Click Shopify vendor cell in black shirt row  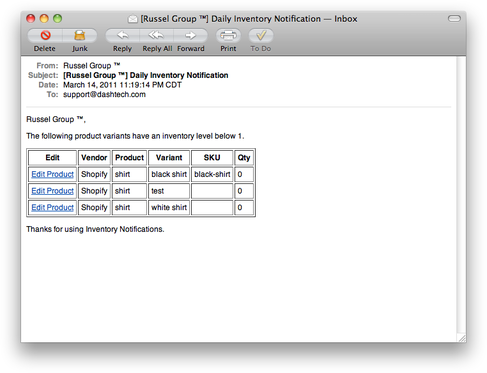(94, 174)
